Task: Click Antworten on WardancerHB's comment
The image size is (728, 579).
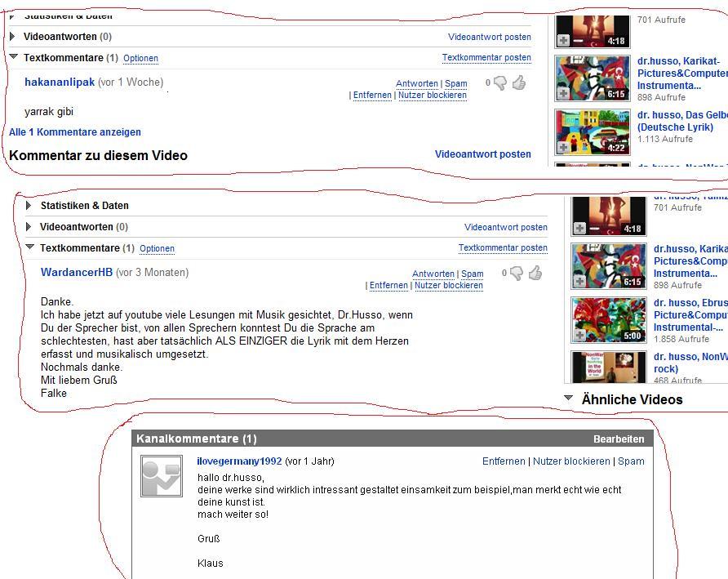Action: (x=433, y=274)
